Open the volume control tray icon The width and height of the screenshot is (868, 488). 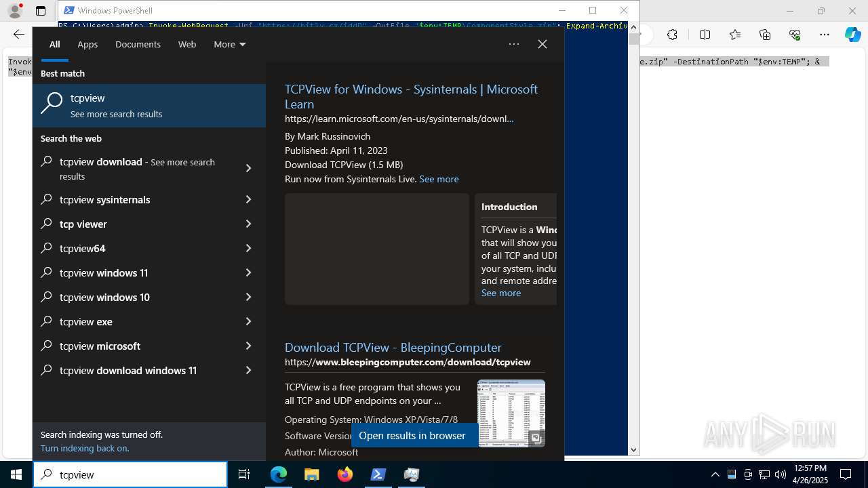pos(781,474)
